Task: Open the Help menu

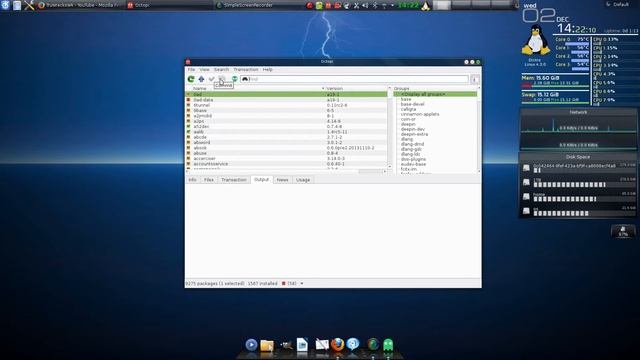Action: pyautogui.click(x=267, y=70)
